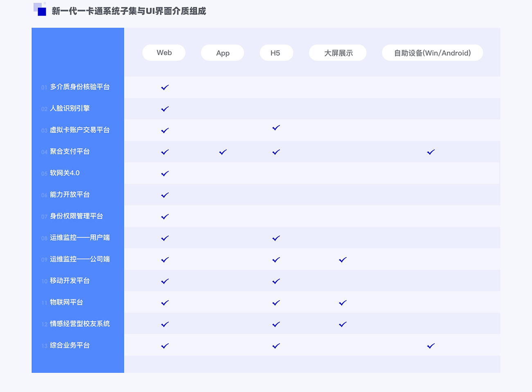The image size is (532, 392).
Task: Click the Web checkmark for 情感经营型校友系统
Action: tap(165, 324)
